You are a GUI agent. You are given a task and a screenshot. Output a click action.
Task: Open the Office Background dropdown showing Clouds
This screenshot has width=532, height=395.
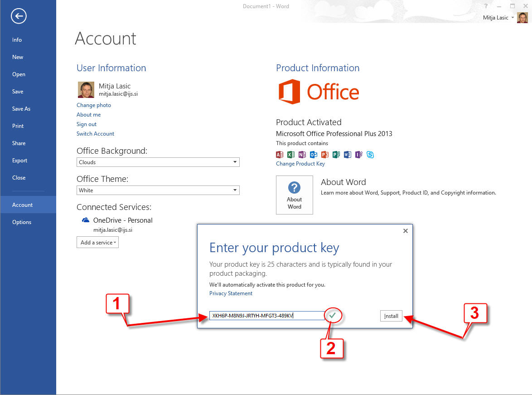[x=158, y=162]
